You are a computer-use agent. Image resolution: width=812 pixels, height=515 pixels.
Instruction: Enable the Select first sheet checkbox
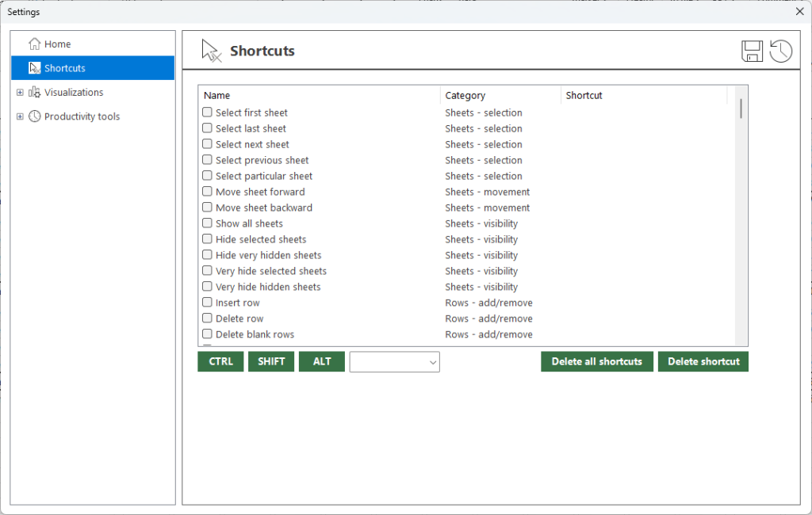(x=208, y=113)
